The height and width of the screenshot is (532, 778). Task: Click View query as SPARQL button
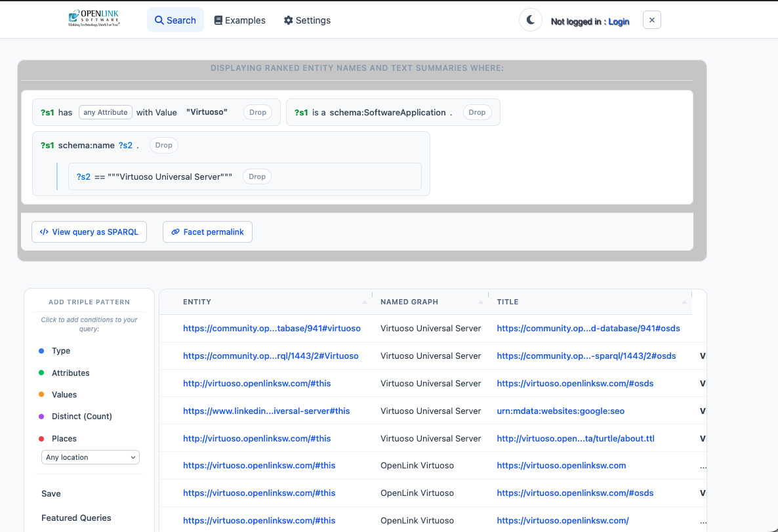tap(89, 232)
